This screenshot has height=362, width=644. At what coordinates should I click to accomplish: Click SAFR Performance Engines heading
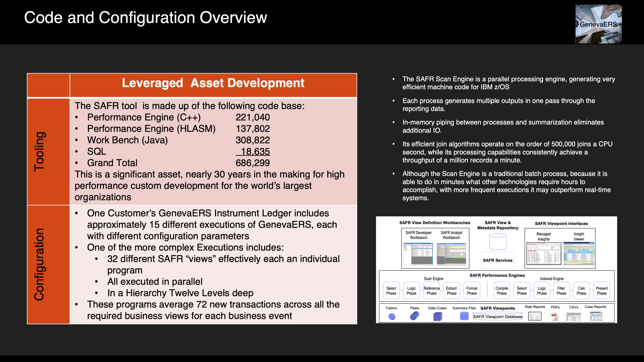click(497, 275)
